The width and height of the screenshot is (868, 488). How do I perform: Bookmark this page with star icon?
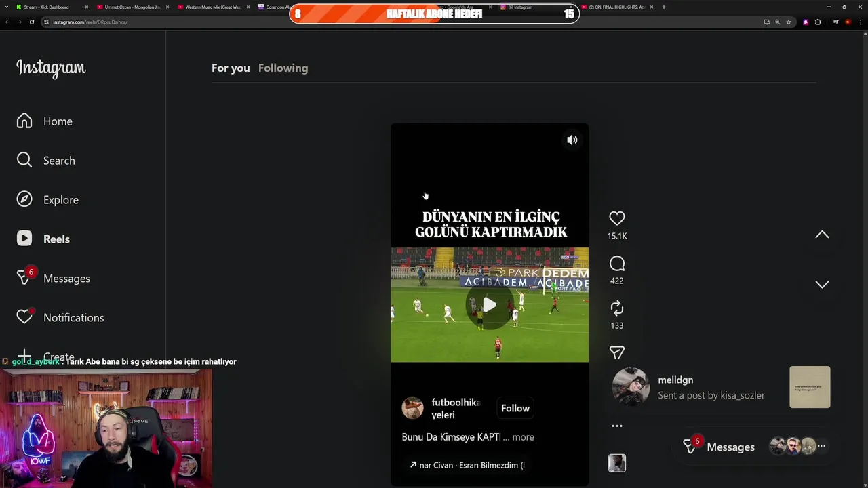(x=788, y=22)
